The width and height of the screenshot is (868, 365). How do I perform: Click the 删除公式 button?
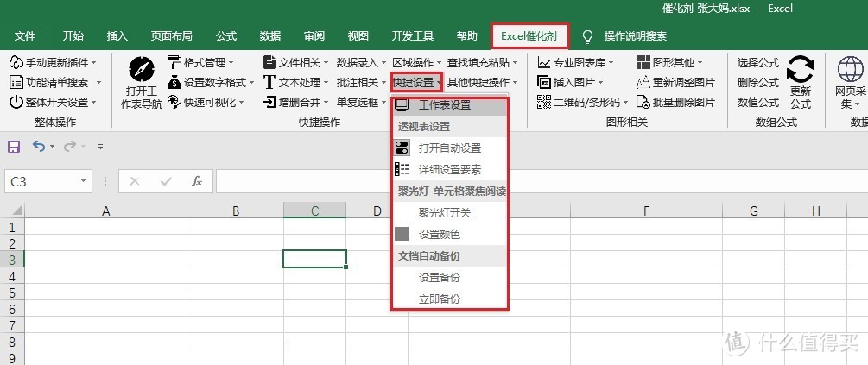pos(757,82)
